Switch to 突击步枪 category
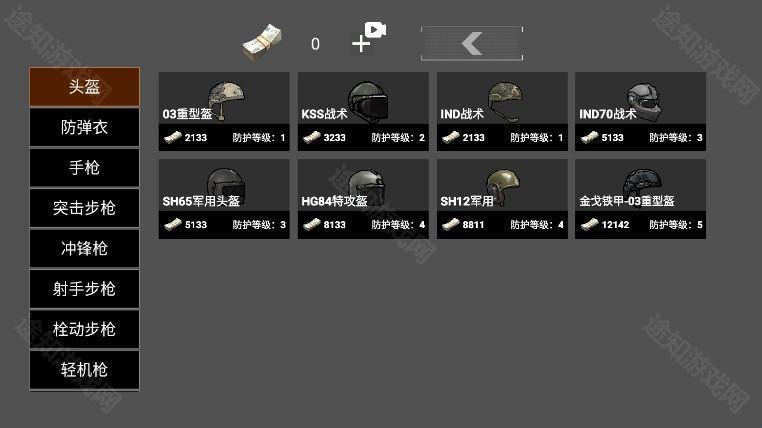The height and width of the screenshot is (428, 762). [x=85, y=208]
